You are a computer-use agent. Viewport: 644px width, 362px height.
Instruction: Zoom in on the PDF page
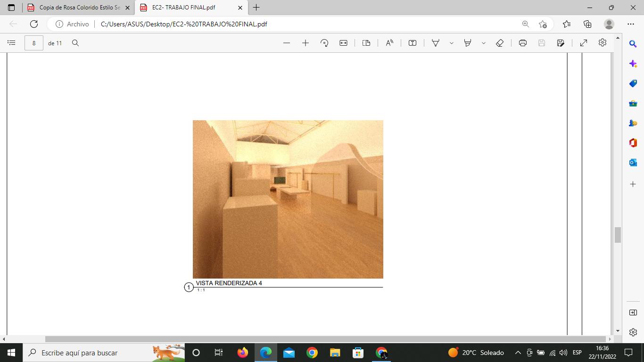point(305,43)
